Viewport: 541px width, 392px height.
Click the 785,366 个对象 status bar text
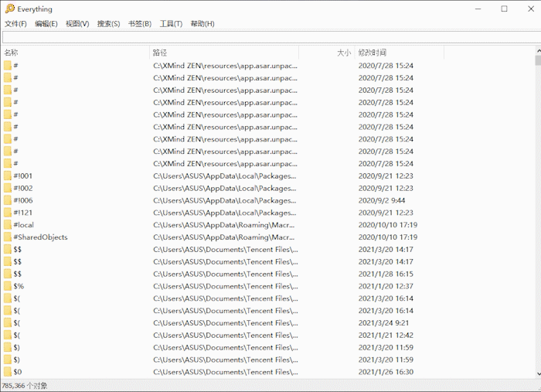point(25,386)
